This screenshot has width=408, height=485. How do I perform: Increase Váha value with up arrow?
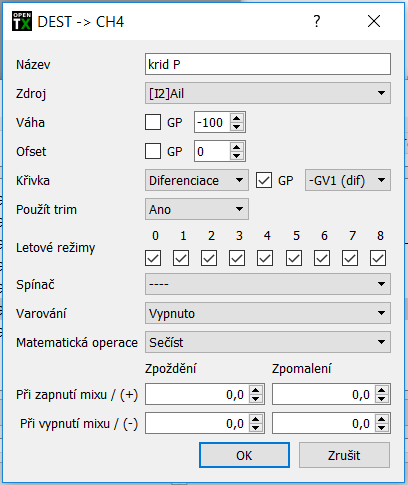(x=237, y=118)
